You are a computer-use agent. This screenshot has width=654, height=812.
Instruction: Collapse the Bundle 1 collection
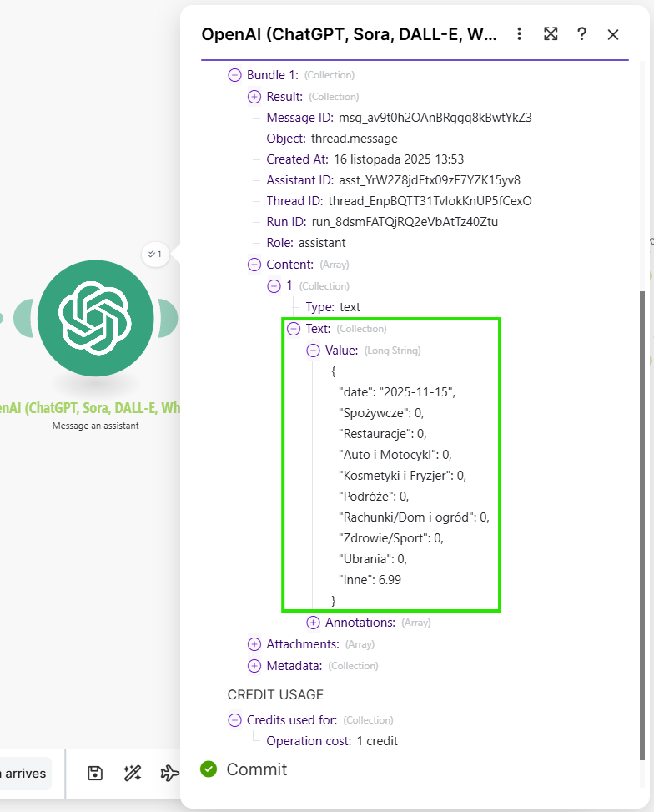click(x=234, y=75)
